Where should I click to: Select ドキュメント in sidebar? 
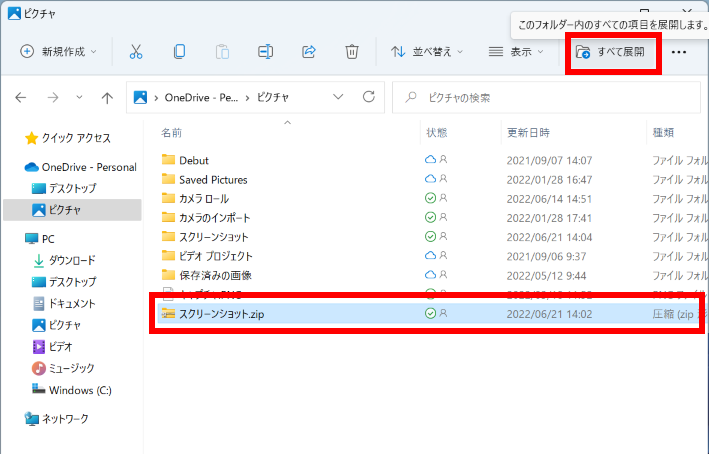(64, 303)
